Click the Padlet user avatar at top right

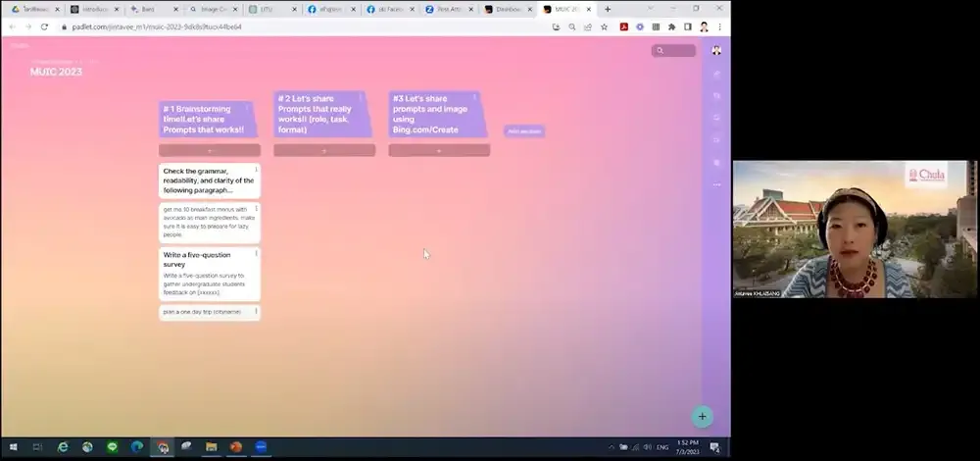coord(716,50)
